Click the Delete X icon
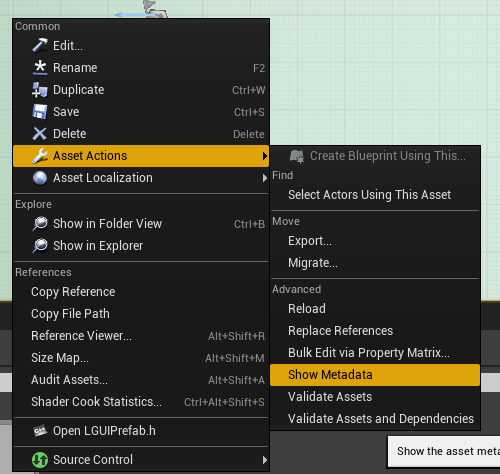This screenshot has height=474, width=500. 40,134
